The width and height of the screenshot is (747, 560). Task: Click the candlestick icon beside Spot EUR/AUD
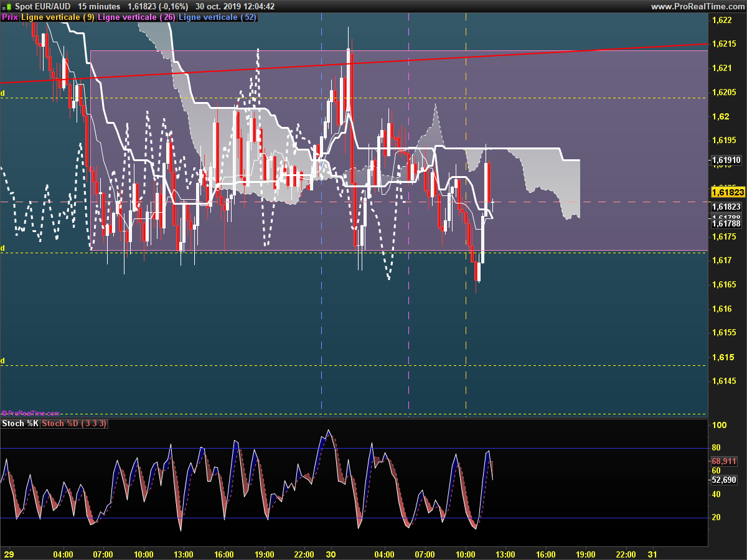pos(7,6)
